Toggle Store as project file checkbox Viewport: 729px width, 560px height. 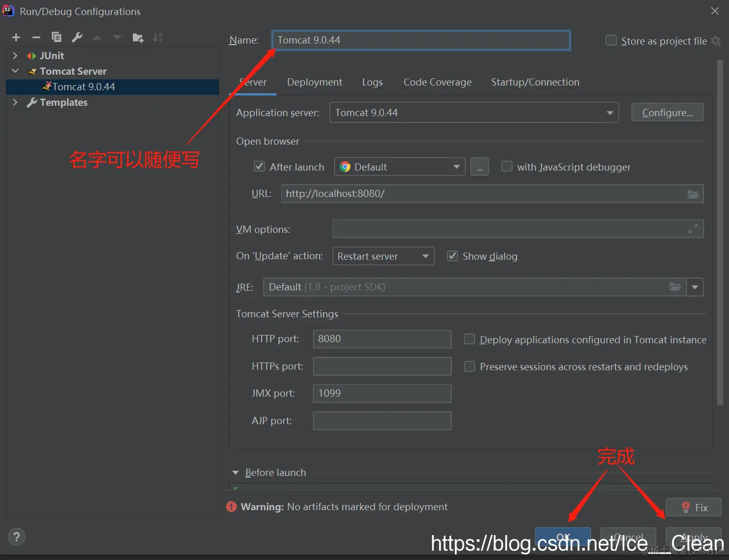tap(611, 40)
